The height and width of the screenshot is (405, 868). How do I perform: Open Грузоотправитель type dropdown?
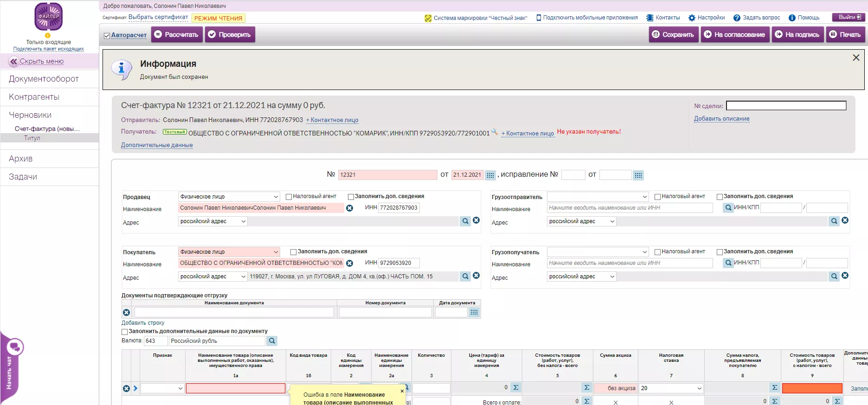pyautogui.click(x=598, y=197)
